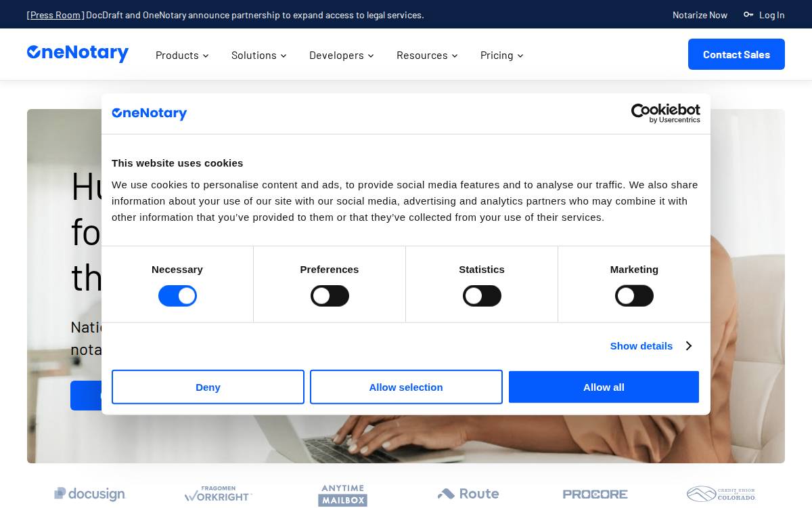Click the Deny cookies button

pos(208,387)
